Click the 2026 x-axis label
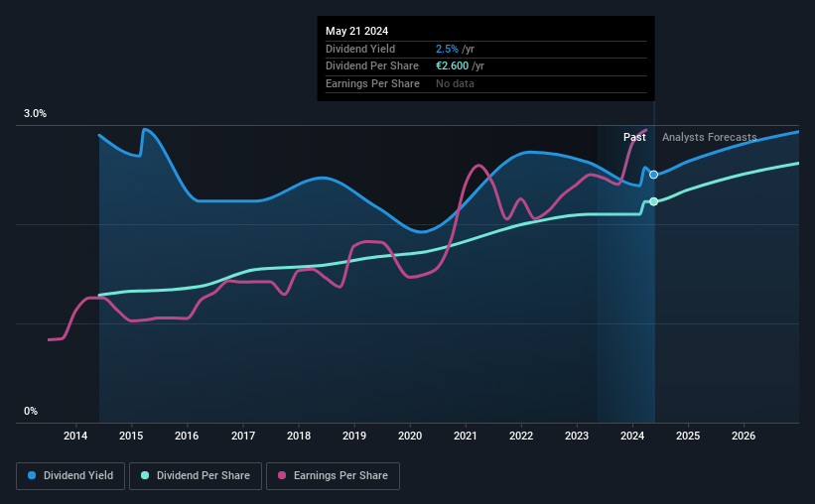815x504 pixels. [744, 436]
